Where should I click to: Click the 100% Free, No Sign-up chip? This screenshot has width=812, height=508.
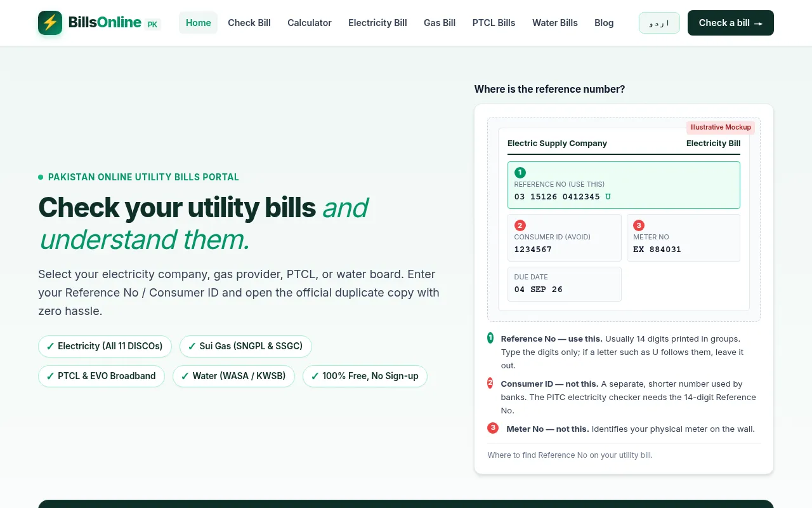tap(365, 376)
